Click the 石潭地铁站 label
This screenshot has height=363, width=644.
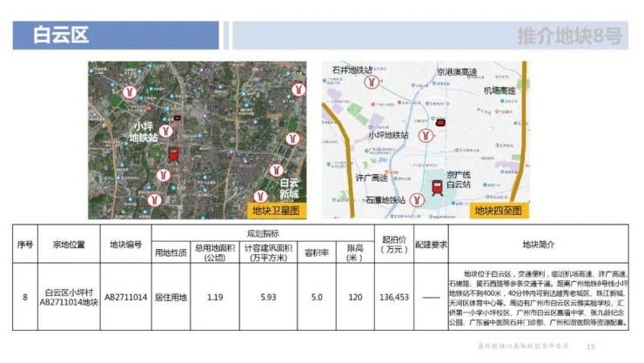[386, 200]
